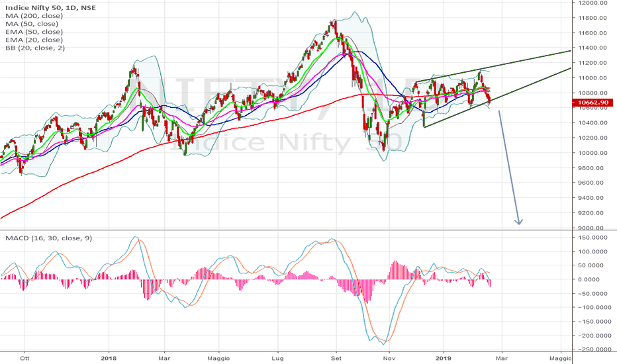617x364 pixels.
Task: Click the 'Maggio' label before 'Lug'
Action: point(218,359)
